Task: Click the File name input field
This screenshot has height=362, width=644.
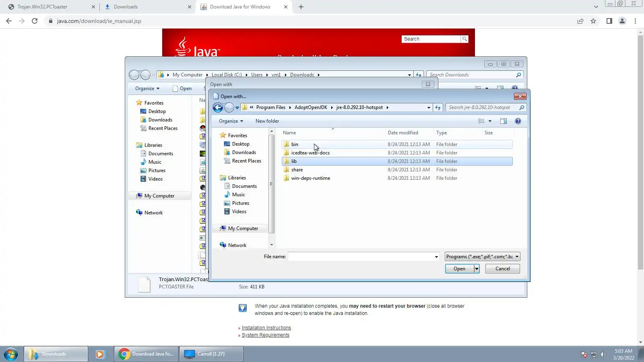Action: [361, 257]
